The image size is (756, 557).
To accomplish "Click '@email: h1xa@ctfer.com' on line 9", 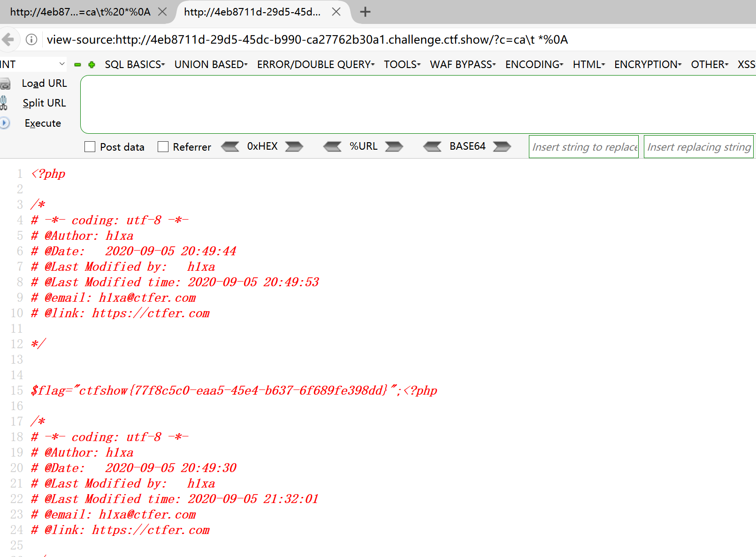I will [113, 298].
